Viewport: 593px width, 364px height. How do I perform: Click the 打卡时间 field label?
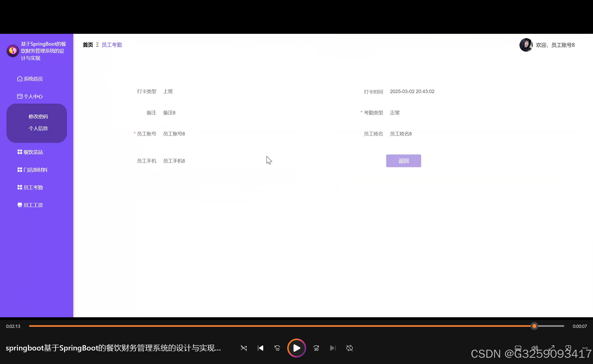(373, 92)
